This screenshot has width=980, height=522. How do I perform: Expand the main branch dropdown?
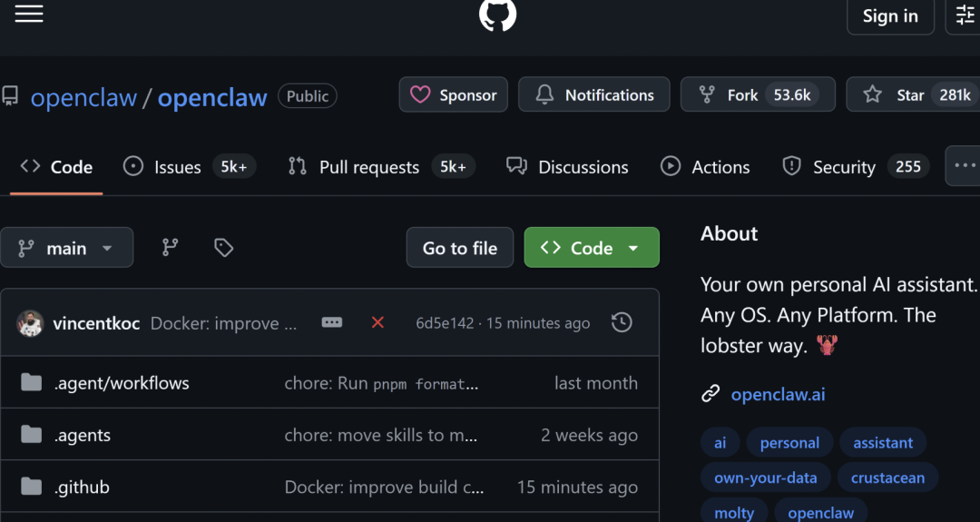point(67,248)
